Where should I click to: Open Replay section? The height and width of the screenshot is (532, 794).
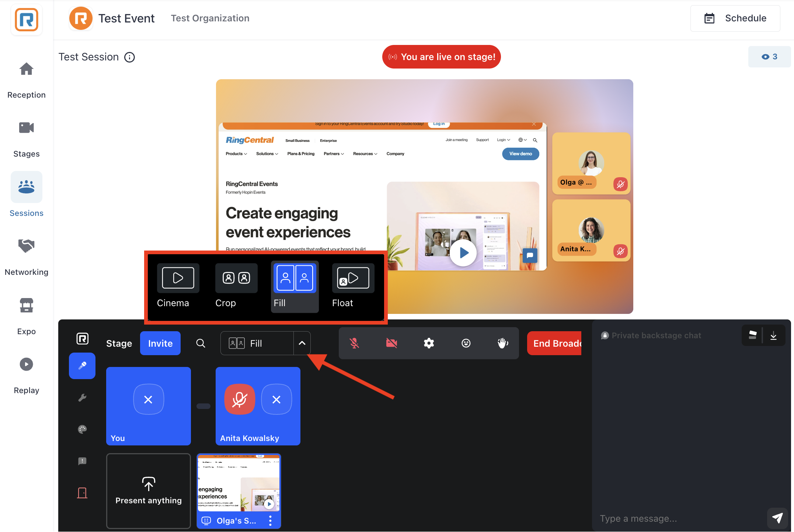[27, 375]
